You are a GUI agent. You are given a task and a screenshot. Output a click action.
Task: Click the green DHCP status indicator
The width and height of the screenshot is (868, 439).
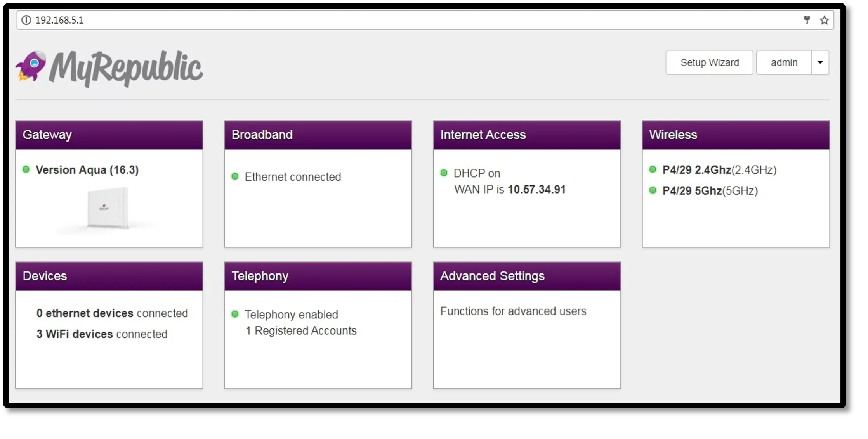[x=444, y=173]
